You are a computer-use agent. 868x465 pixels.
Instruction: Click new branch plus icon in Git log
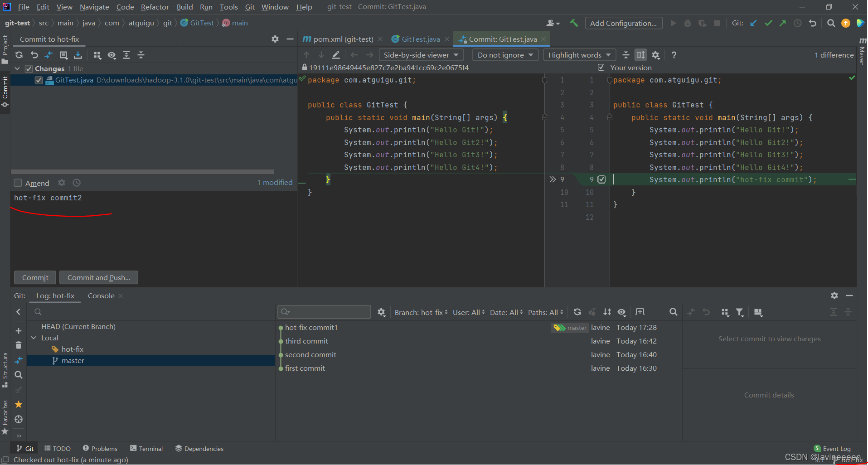[x=19, y=331]
